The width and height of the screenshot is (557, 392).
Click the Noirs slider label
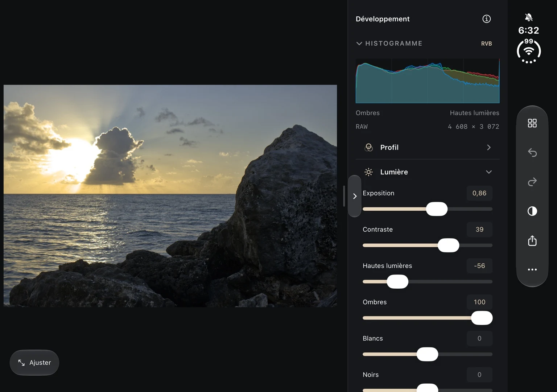[x=371, y=375]
